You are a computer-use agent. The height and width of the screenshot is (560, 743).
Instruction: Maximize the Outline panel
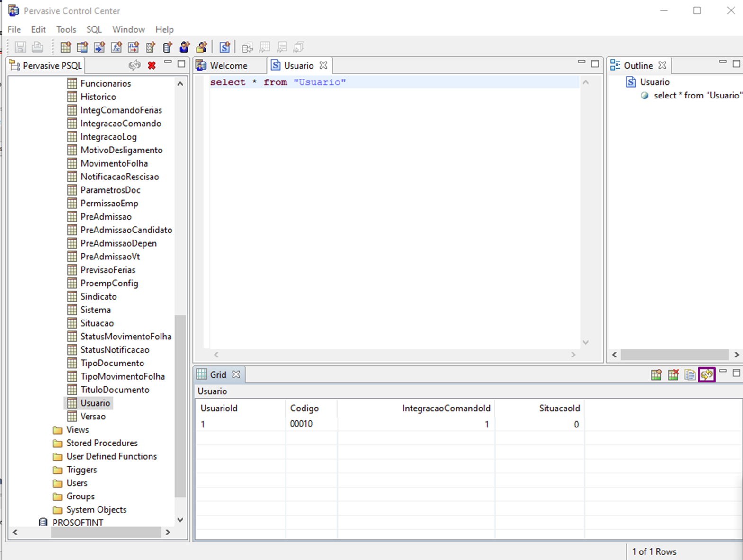pos(736,63)
